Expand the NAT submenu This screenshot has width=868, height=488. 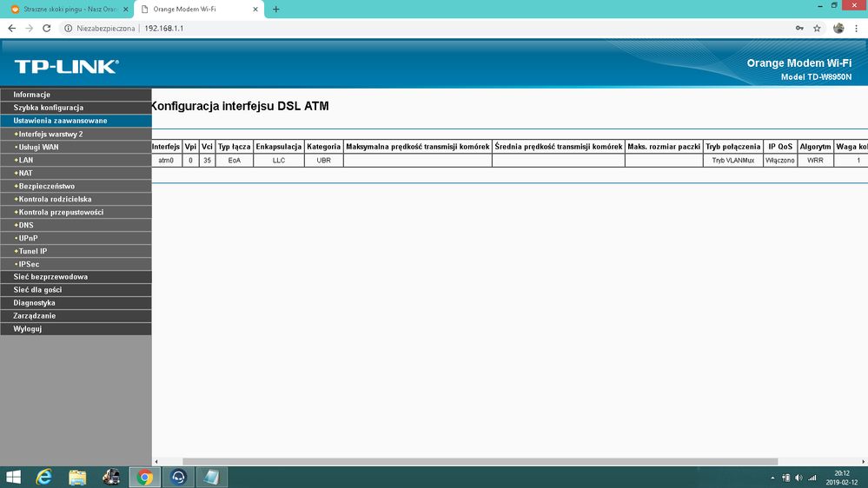76,173
